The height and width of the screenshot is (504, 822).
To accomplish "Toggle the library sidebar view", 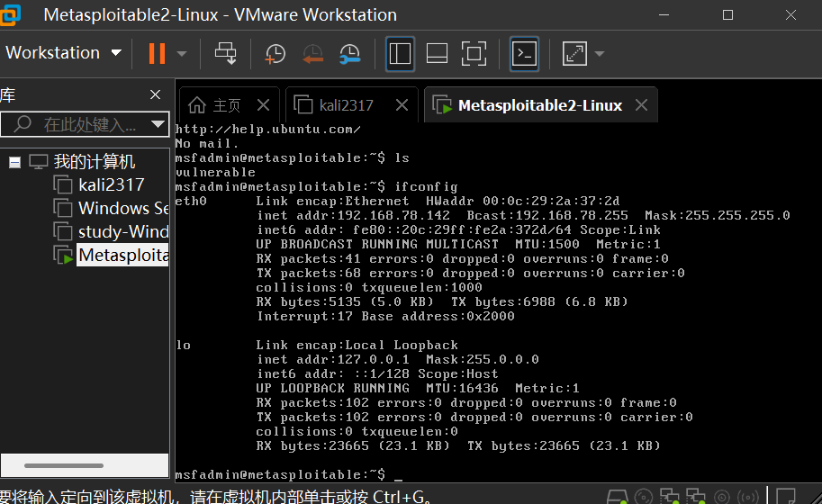I will 400,53.
